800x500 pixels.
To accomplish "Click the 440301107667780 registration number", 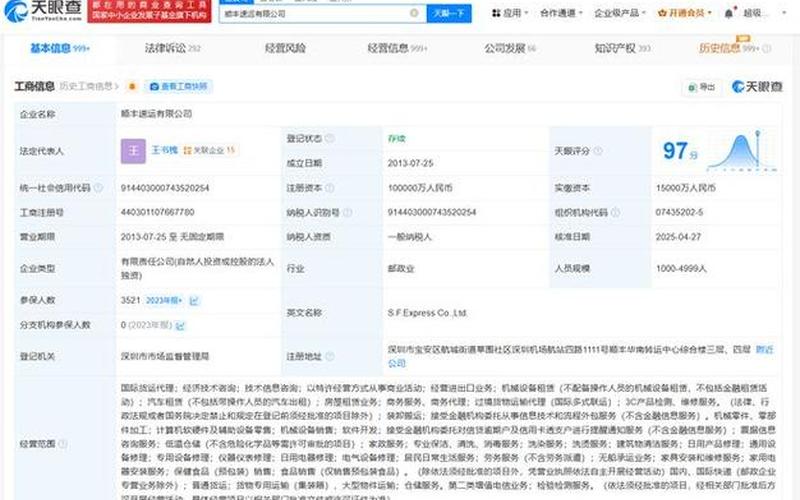I will tap(157, 212).
